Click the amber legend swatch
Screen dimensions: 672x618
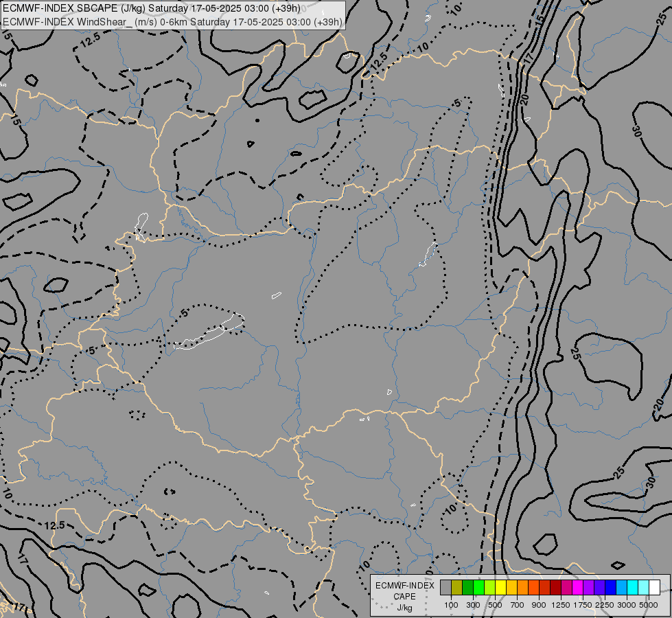click(511, 587)
